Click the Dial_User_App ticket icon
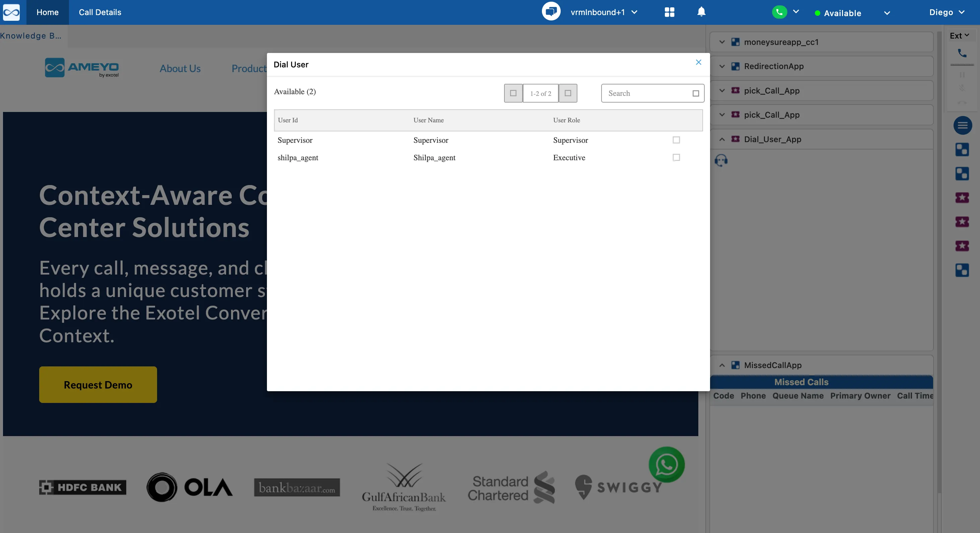The image size is (980, 533). [x=735, y=139]
